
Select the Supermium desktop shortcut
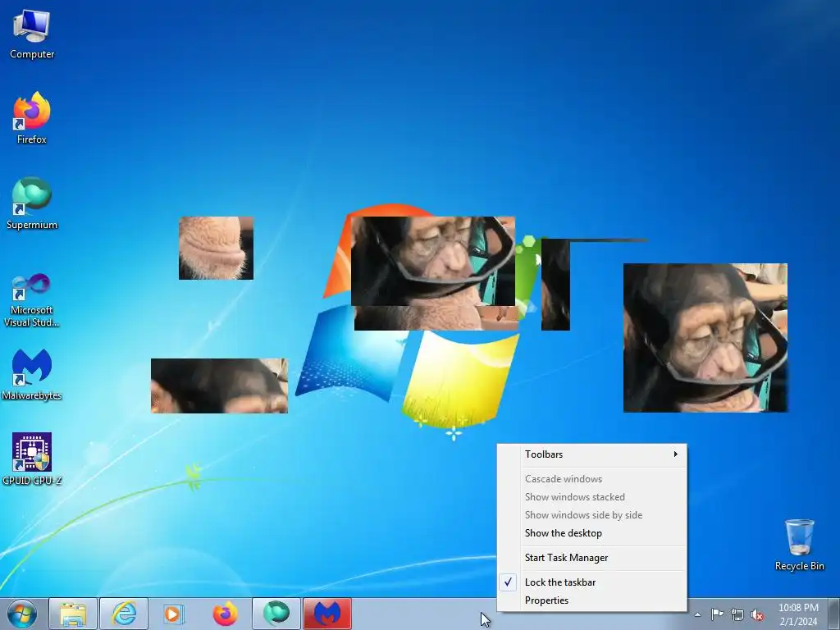click(32, 203)
